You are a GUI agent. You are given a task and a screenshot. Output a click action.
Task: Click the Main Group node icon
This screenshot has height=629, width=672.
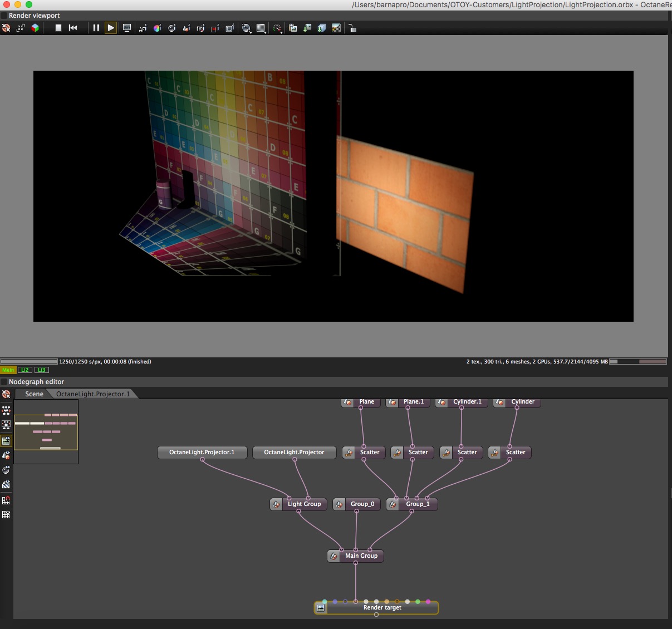[x=333, y=556]
